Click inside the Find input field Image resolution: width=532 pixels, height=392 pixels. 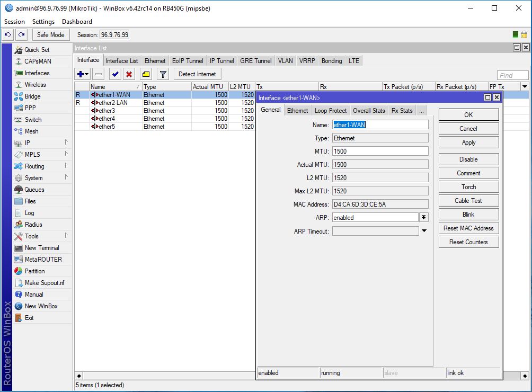511,75
